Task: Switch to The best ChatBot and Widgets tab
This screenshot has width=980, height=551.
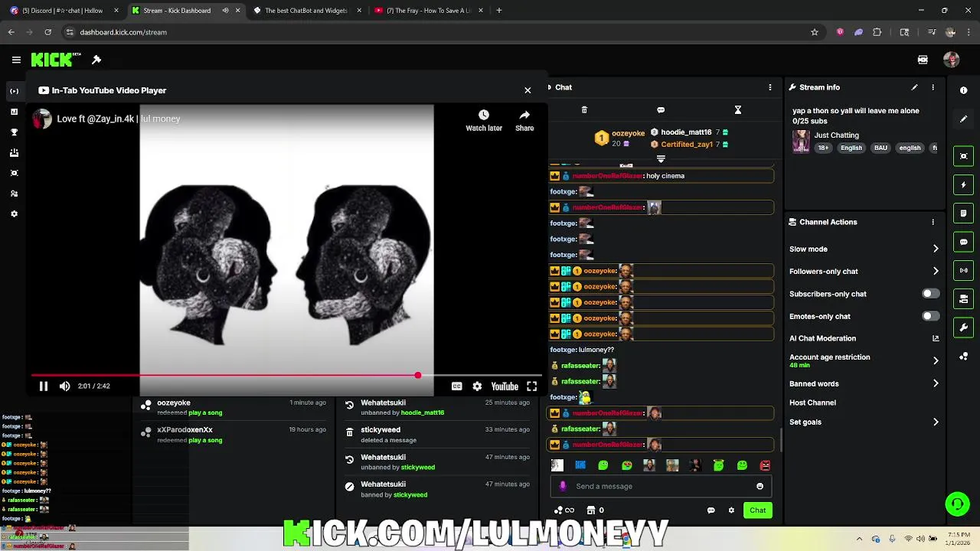Action: click(305, 11)
